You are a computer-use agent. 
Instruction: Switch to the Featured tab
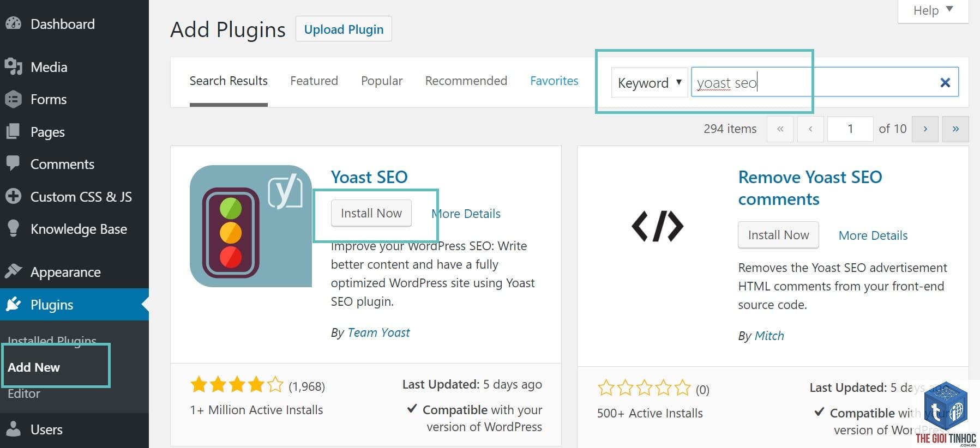pos(314,81)
